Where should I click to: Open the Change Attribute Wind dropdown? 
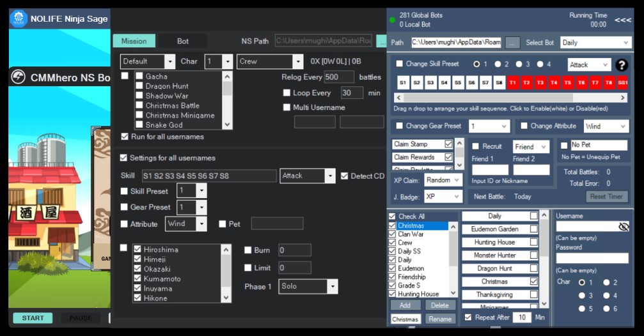(x=606, y=126)
